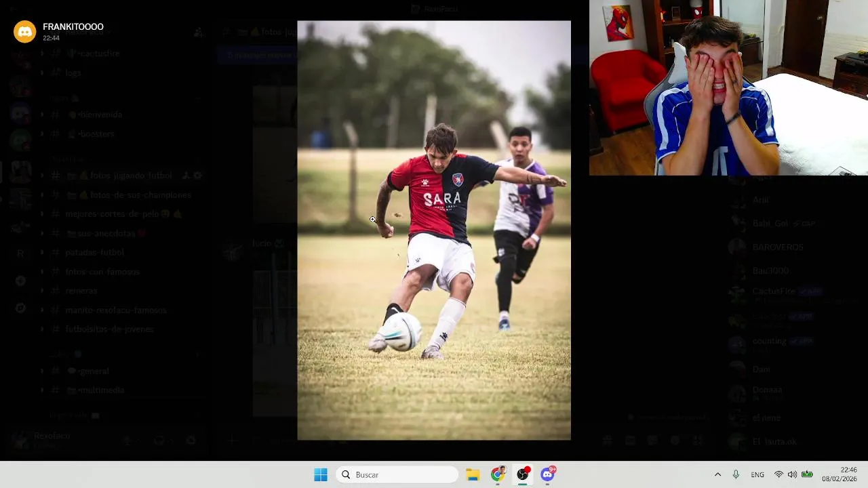This screenshot has height=488, width=868.
Task: Open the Windows Start menu
Action: [321, 474]
